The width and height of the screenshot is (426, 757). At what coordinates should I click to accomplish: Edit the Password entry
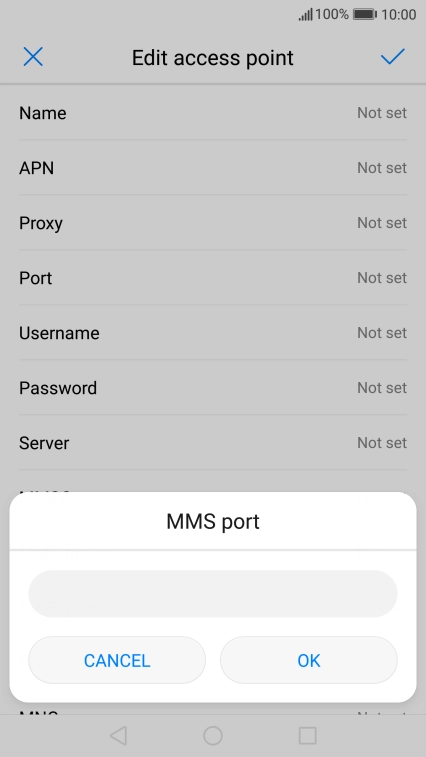pos(213,388)
